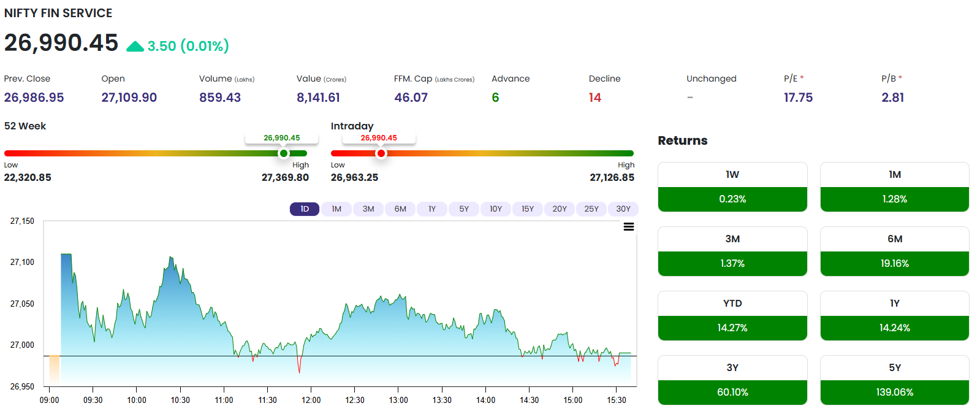Click the opening price peak on chart
This screenshot has width=980, height=414.
pos(66,255)
